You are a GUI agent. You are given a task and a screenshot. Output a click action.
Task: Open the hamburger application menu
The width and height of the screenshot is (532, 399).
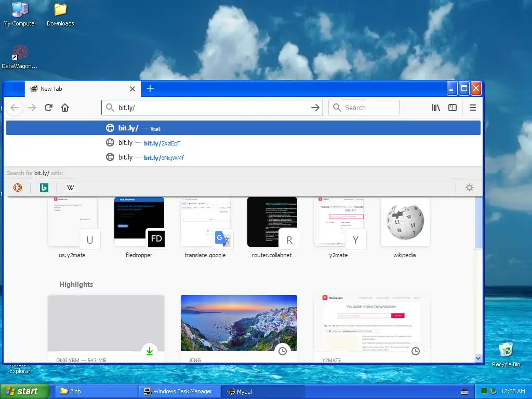click(x=472, y=108)
